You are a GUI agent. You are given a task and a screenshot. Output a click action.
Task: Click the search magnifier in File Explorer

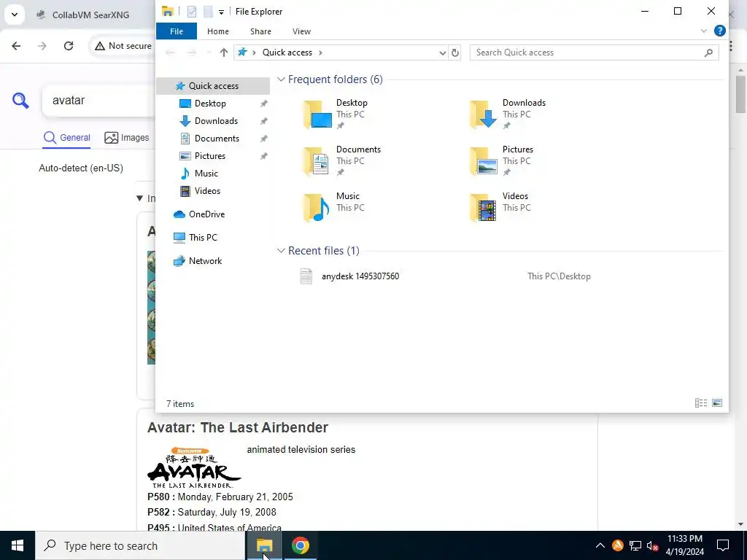708,52
